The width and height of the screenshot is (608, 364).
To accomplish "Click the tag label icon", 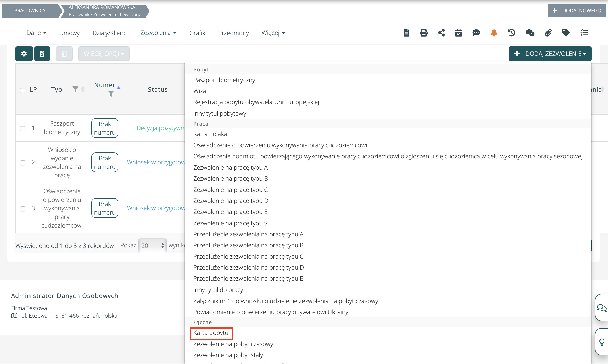I will pos(566,33).
